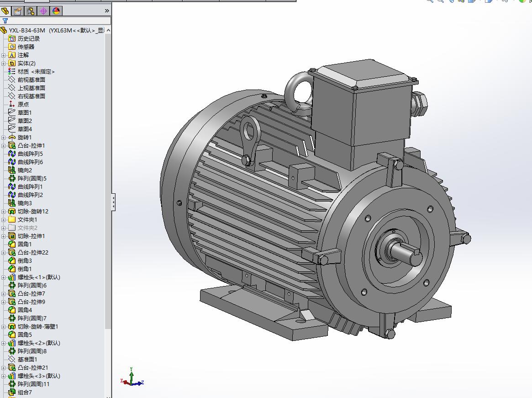Switch to the PropertyManager tab
The width and height of the screenshot is (532, 398).
pyautogui.click(x=18, y=11)
